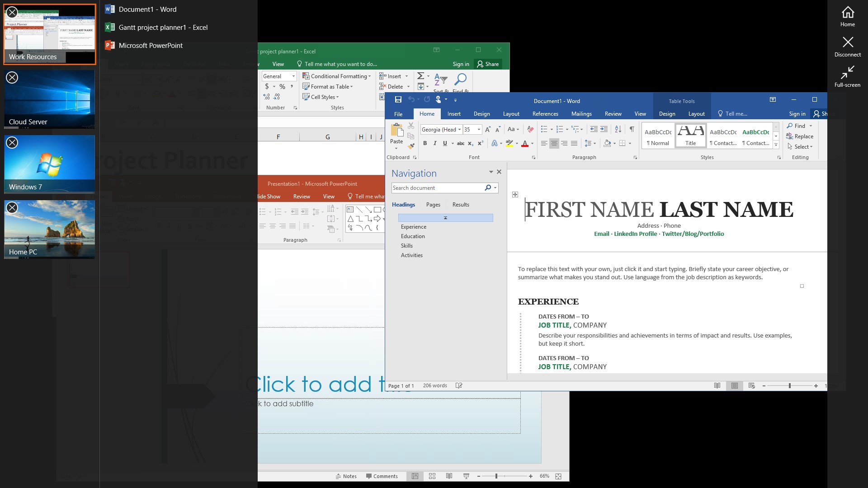Toggle bold formatting in Word

click(x=425, y=143)
